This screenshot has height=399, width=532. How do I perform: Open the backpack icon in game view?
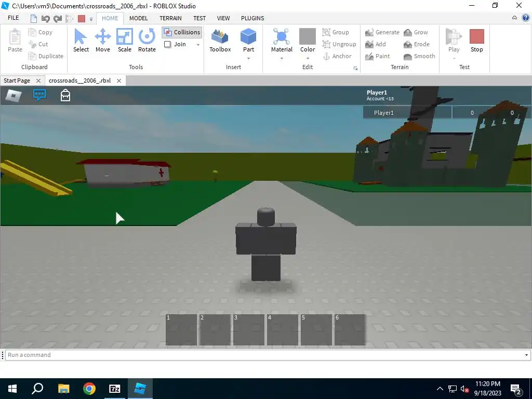(x=65, y=96)
